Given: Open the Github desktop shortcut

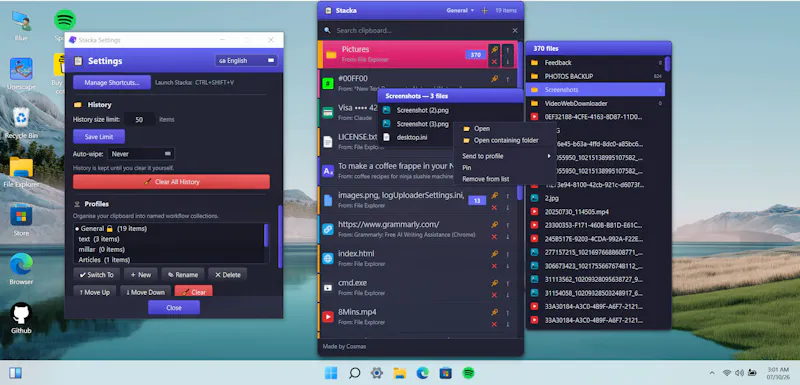Looking at the screenshot, I should [21, 319].
